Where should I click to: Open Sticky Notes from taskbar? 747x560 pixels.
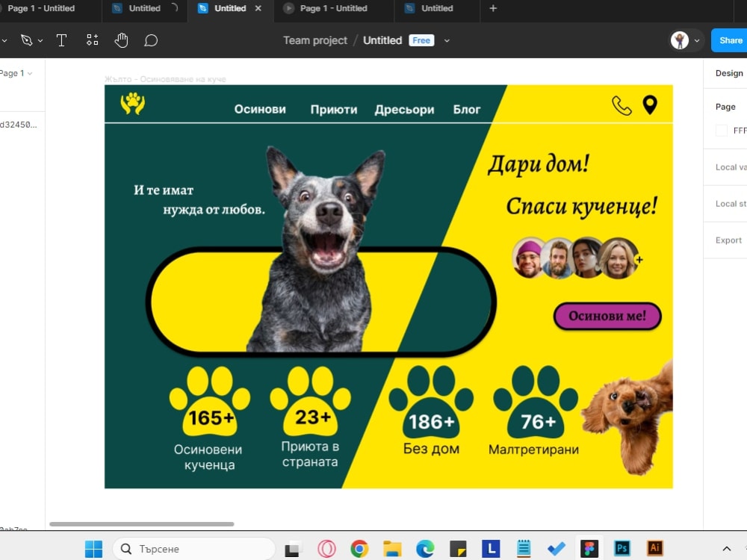coord(458,549)
